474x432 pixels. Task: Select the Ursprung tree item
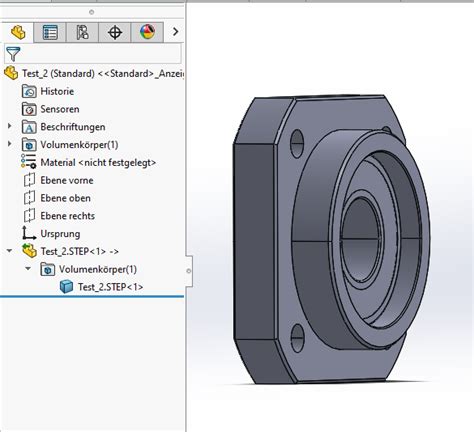click(x=60, y=234)
